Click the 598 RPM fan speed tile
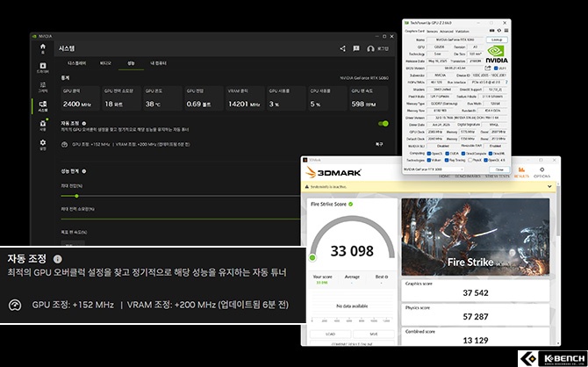Viewport: 588px width, 367px height. pyautogui.click(x=369, y=98)
